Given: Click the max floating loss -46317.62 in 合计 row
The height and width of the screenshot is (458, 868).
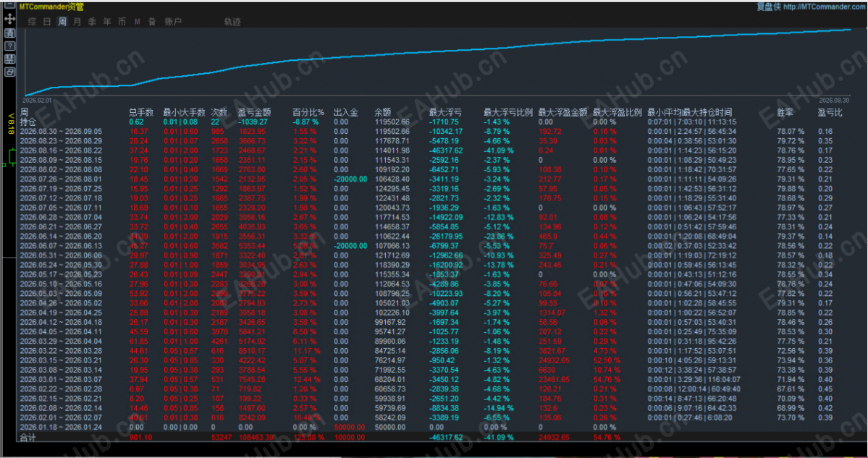Looking at the screenshot, I should 446,437.
